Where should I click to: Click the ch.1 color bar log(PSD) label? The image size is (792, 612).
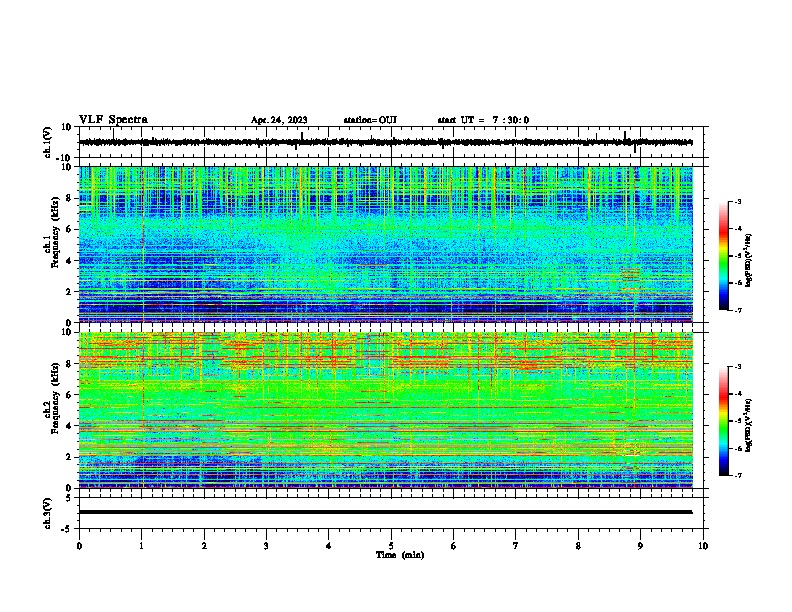coord(748,260)
